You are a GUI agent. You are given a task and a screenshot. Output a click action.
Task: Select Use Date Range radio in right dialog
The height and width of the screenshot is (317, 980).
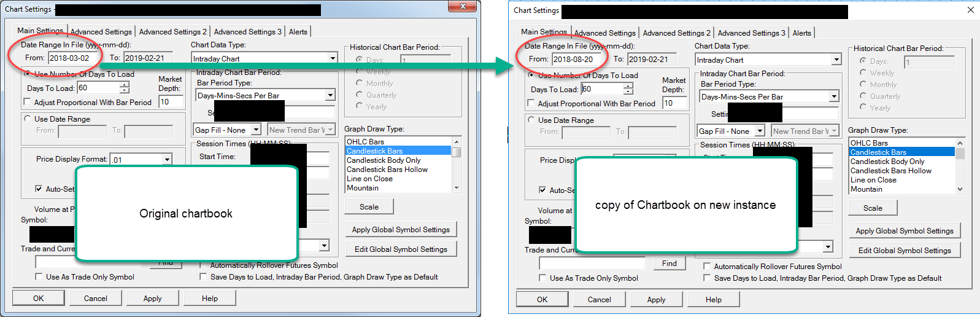coord(531,120)
